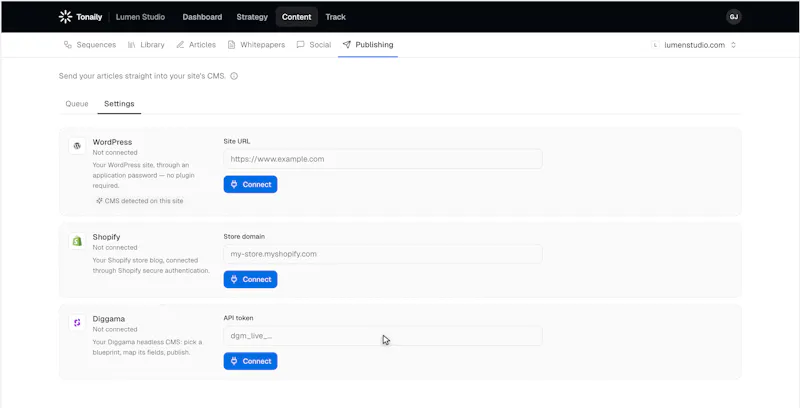Click the Publishing paper plane icon
Screen dimensions: 800x408
pos(346,45)
